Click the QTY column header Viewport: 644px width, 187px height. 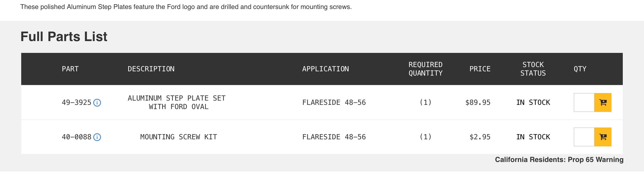point(580,69)
